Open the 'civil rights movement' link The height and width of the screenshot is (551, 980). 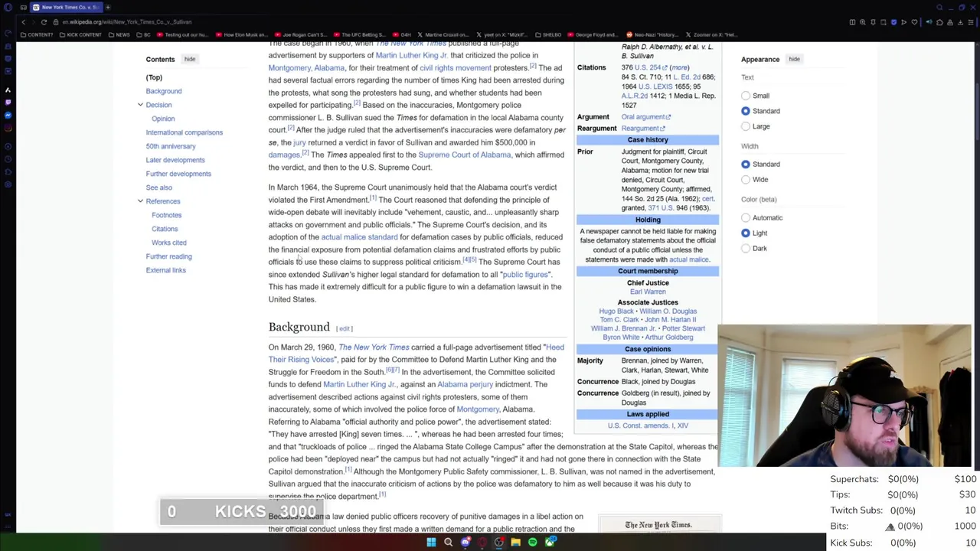pos(456,68)
